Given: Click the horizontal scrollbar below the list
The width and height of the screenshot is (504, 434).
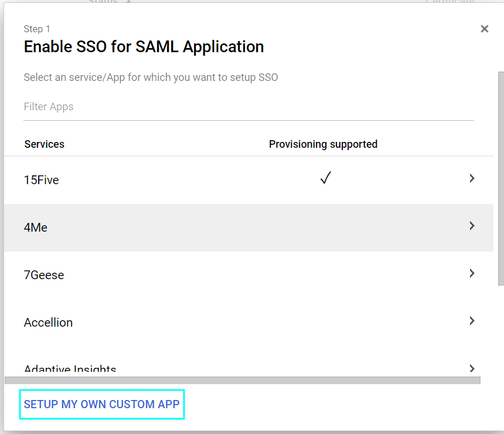Looking at the screenshot, I should [242, 381].
